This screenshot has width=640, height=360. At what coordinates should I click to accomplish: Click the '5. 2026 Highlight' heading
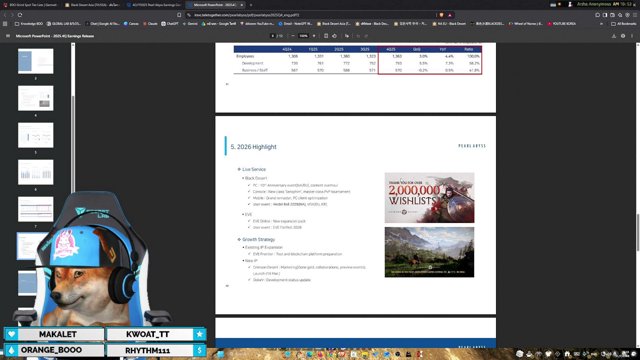[253, 147]
